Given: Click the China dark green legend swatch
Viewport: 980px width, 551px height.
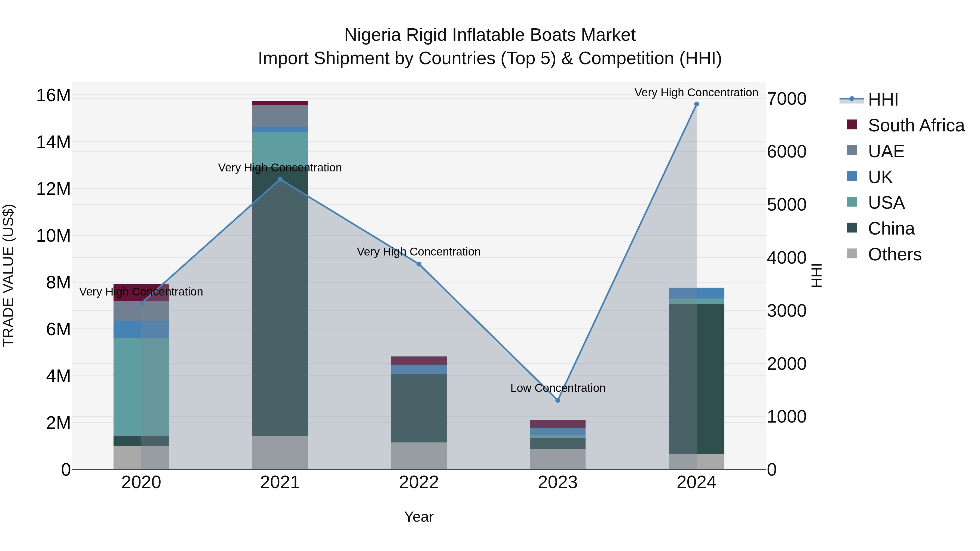Looking at the screenshot, I should pos(852,228).
